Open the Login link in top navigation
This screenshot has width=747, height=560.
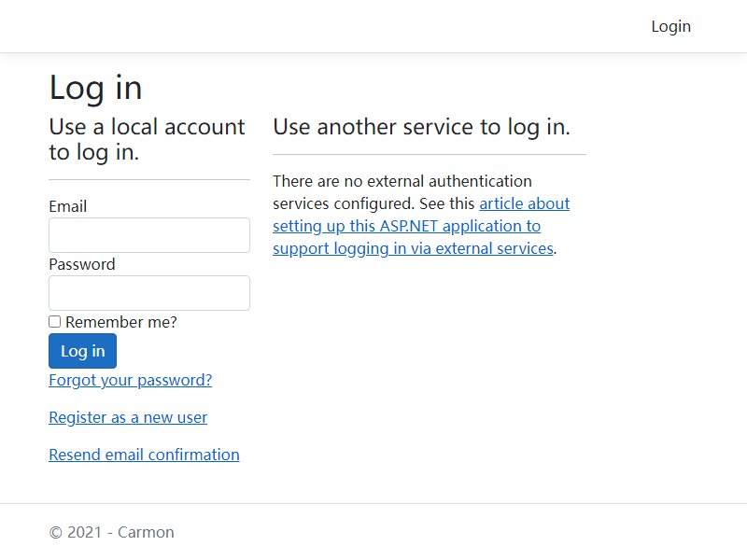click(670, 27)
